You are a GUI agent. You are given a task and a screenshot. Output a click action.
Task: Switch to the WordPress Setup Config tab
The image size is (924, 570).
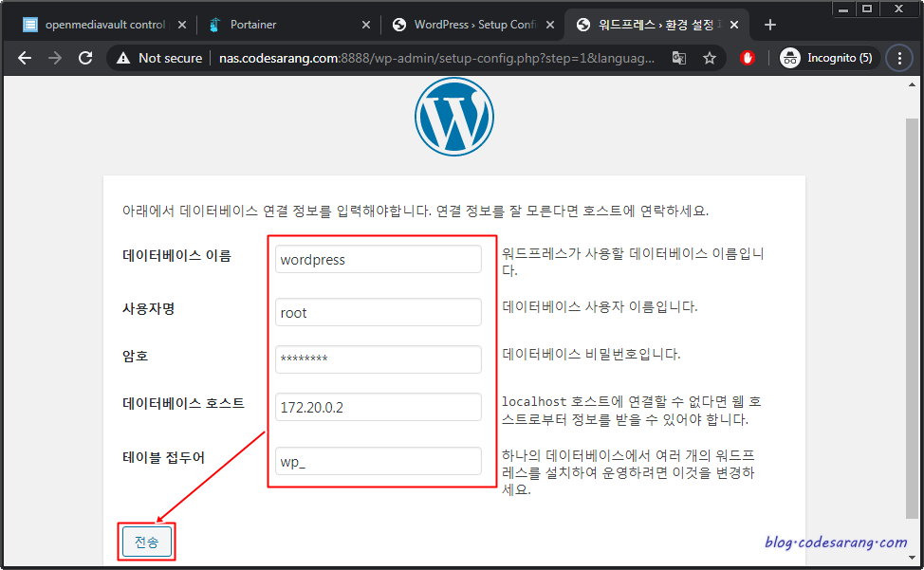coord(472,25)
